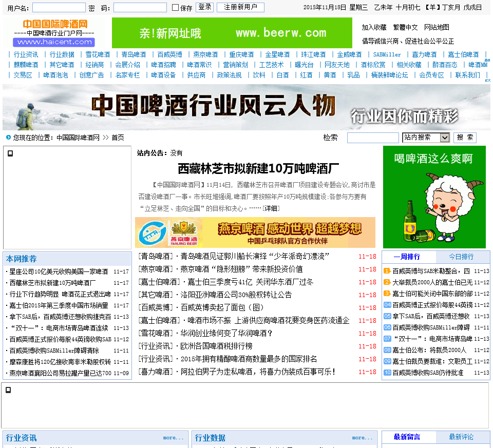Open article 欧洲各国啤酒税排行榜
The image size is (493, 448).
[x=216, y=346]
